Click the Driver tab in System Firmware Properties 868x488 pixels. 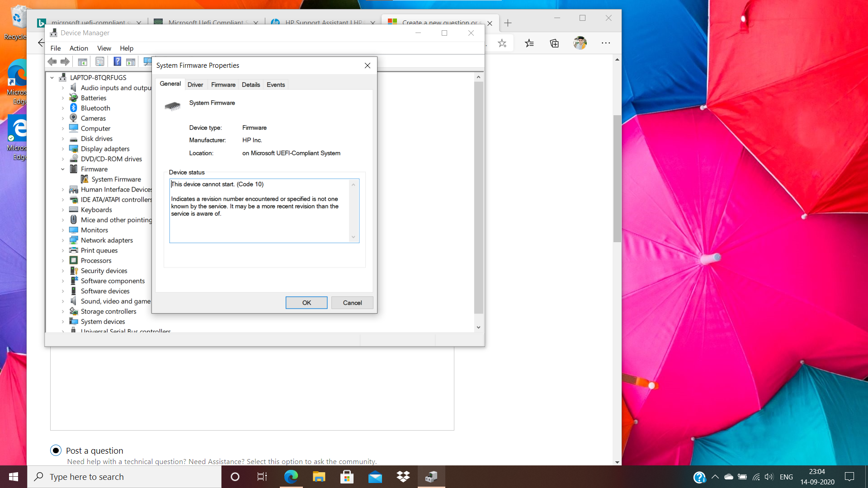[195, 84]
